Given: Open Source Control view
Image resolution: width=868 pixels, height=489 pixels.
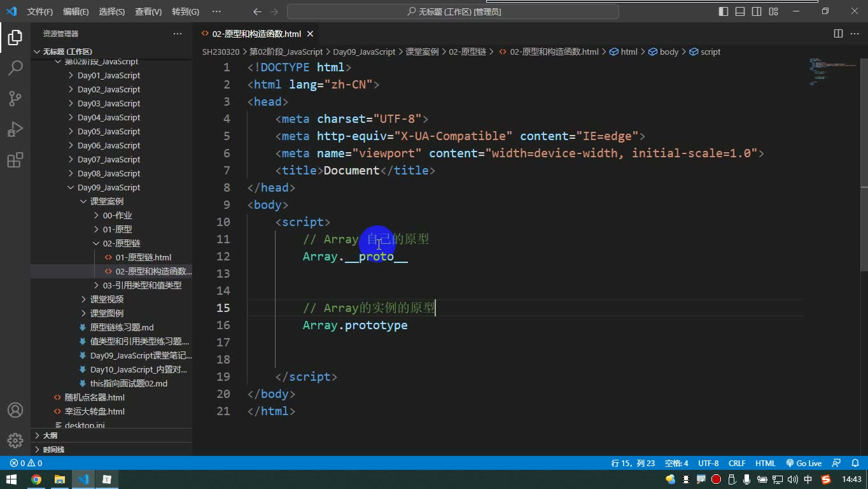Looking at the screenshot, I should click(15, 98).
